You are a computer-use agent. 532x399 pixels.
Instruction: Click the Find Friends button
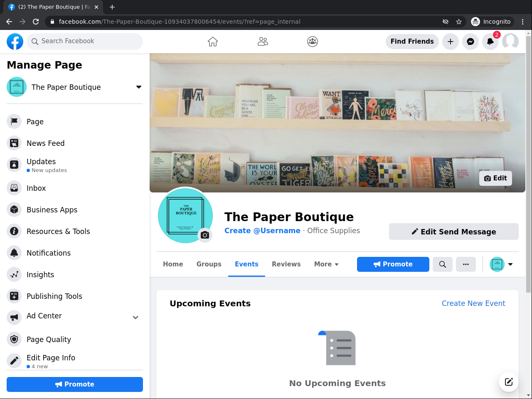pyautogui.click(x=412, y=42)
